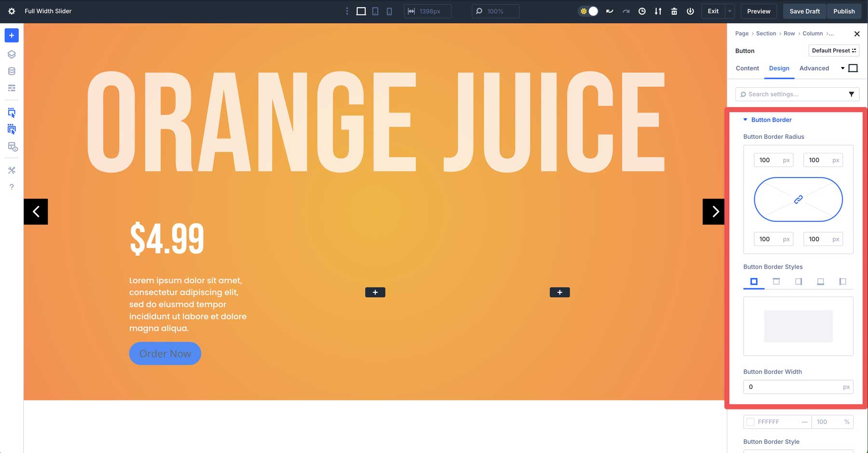Image resolution: width=868 pixels, height=453 pixels.
Task: Switch to phone preview mode
Action: (x=389, y=11)
